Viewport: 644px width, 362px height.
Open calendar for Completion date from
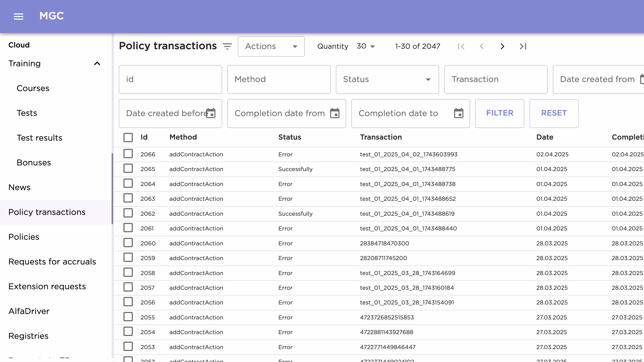(335, 113)
